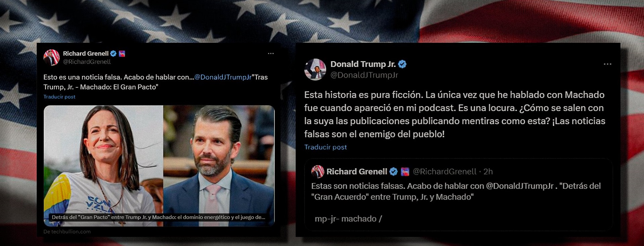Viewport: 644px width, 246px height.
Task: Open the three-dot menu on Grenell's post
Action: pyautogui.click(x=271, y=54)
